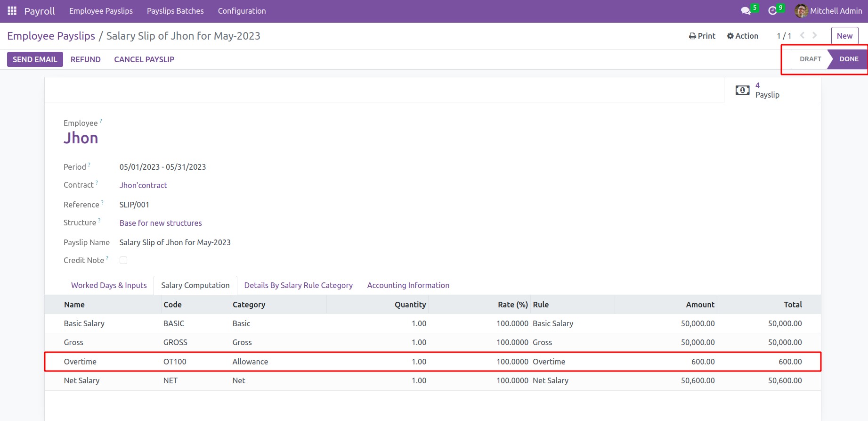Image resolution: width=868 pixels, height=421 pixels.
Task: Select the Overtime salary rule row
Action: [80, 362]
